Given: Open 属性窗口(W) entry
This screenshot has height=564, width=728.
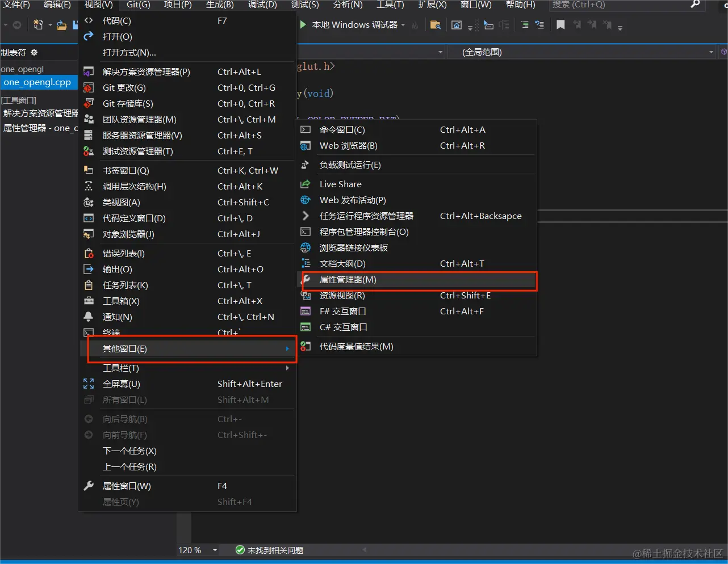Looking at the screenshot, I should pyautogui.click(x=188, y=486).
